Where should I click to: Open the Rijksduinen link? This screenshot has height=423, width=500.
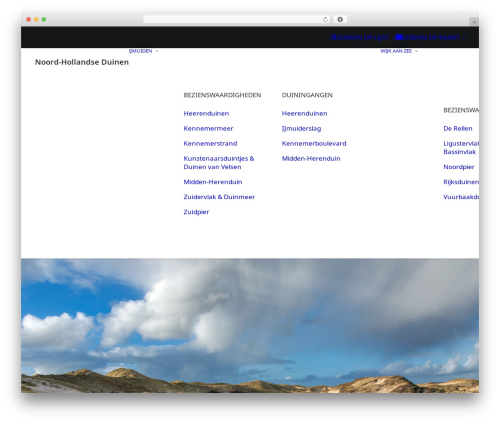click(461, 182)
